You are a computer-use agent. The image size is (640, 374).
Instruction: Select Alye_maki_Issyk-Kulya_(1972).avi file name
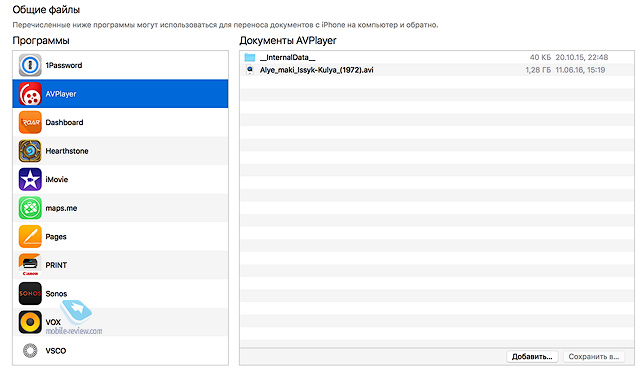pyautogui.click(x=317, y=70)
